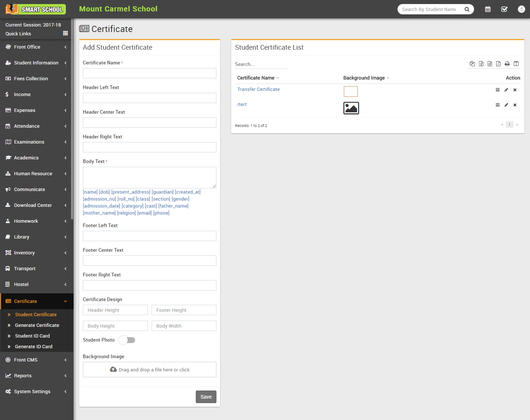Open Quick Links grid icon
The image size is (530, 420).
click(x=66, y=33)
